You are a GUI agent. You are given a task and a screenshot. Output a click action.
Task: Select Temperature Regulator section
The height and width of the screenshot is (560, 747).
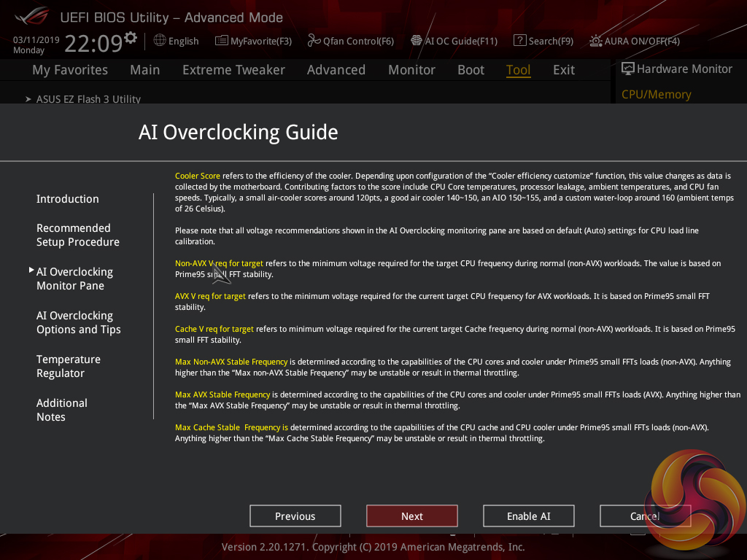(69, 366)
